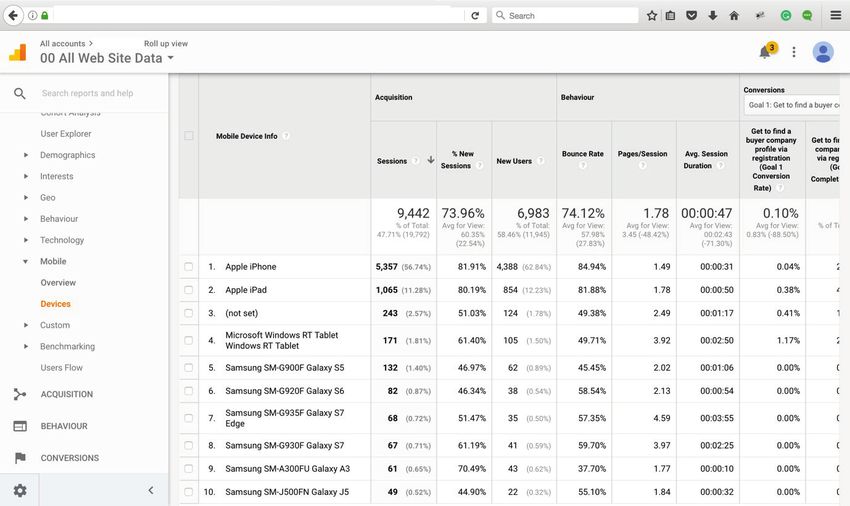The width and height of the screenshot is (850, 506).
Task: Open the Pocket shield icon in the toolbar
Action: 691,16
